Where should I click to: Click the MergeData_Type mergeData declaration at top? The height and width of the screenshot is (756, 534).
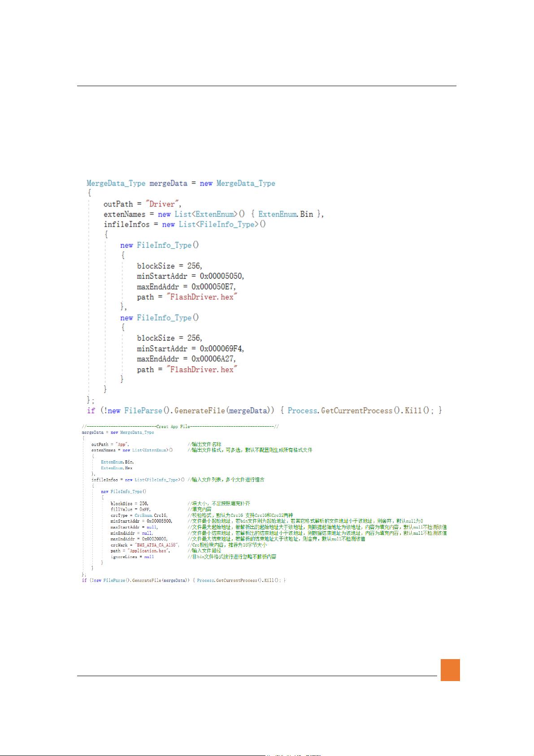click(x=137, y=183)
